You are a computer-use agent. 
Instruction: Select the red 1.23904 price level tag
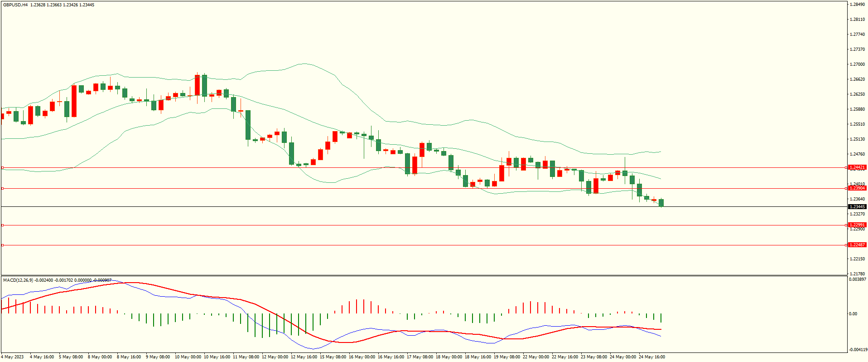click(x=857, y=188)
